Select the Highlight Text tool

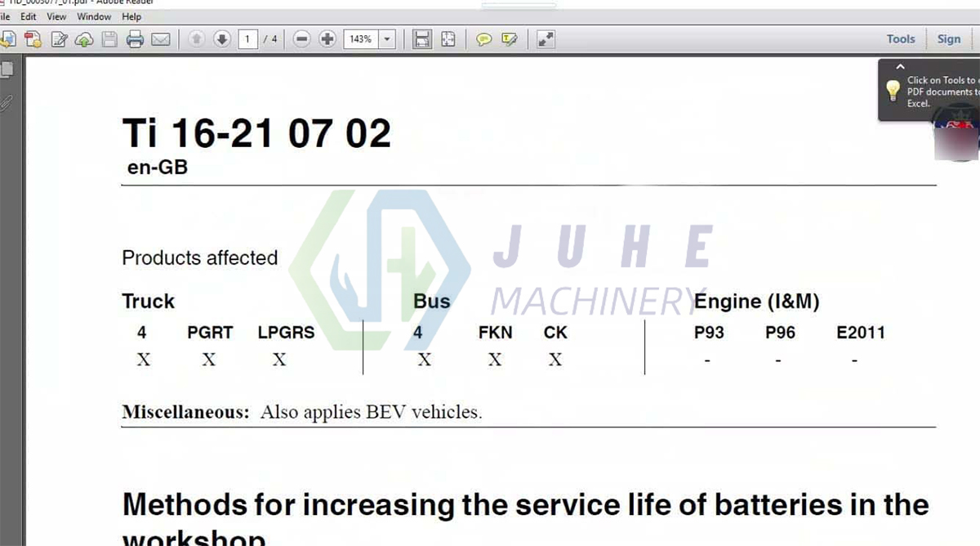[508, 38]
